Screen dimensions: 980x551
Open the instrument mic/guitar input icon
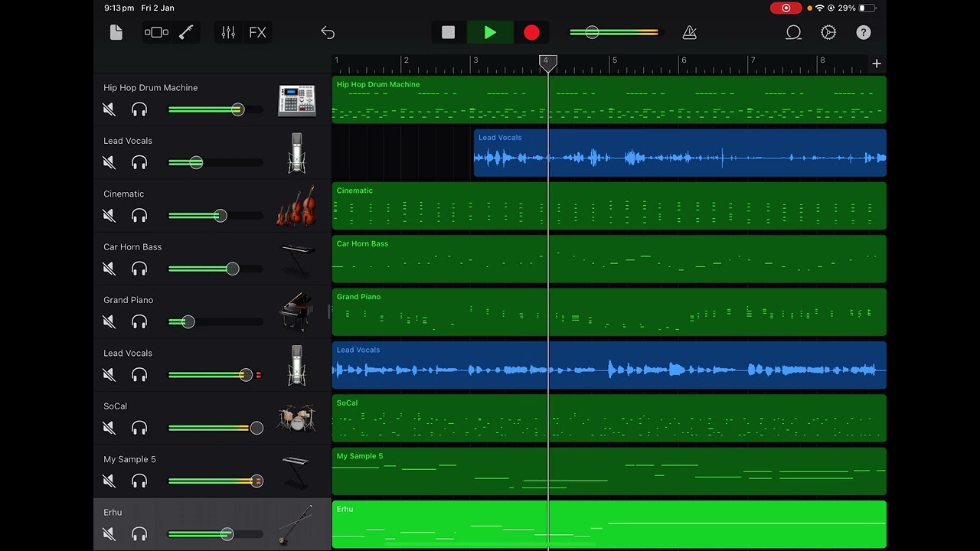tap(186, 32)
